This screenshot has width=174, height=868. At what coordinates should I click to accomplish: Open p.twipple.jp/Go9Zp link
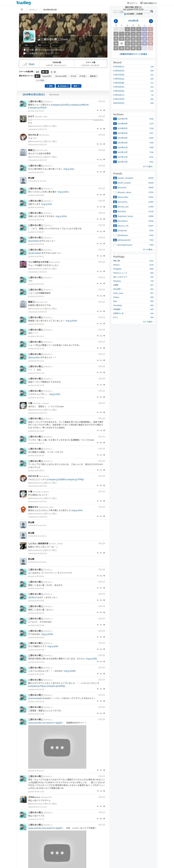coord(60,105)
